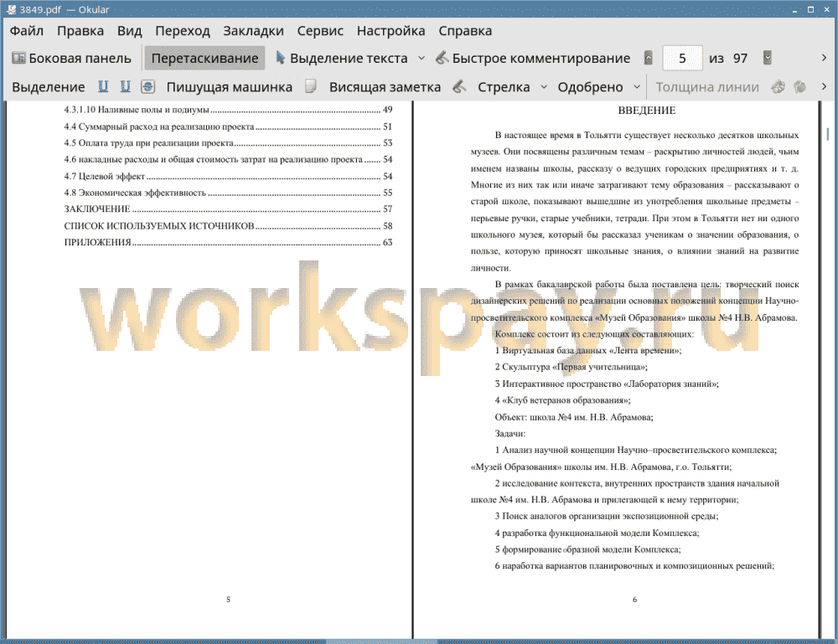838x644 pixels.
Task: Open the annotation color picker icon
Action: (779, 86)
